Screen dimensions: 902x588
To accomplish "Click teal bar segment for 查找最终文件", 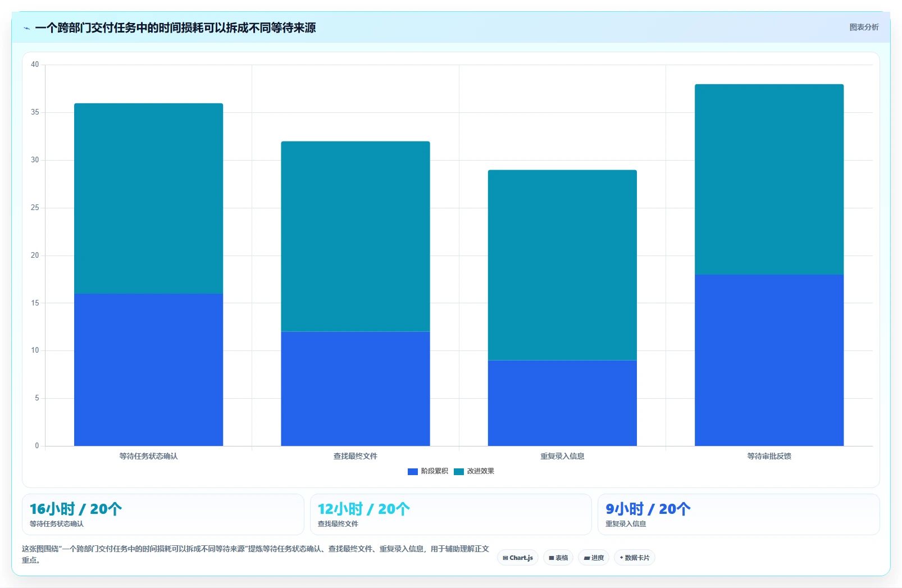I will pyautogui.click(x=356, y=236).
